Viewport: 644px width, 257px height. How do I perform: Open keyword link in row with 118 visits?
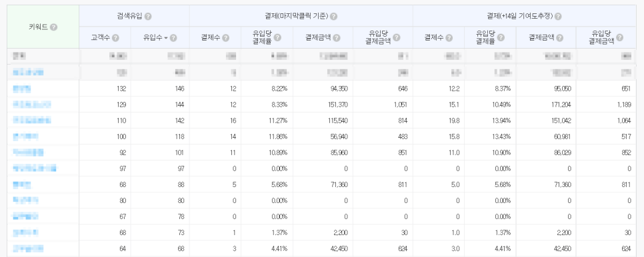(25, 136)
